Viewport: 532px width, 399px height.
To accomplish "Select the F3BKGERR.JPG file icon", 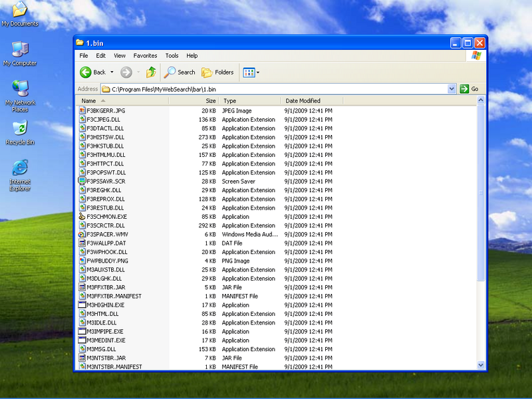I will point(82,110).
